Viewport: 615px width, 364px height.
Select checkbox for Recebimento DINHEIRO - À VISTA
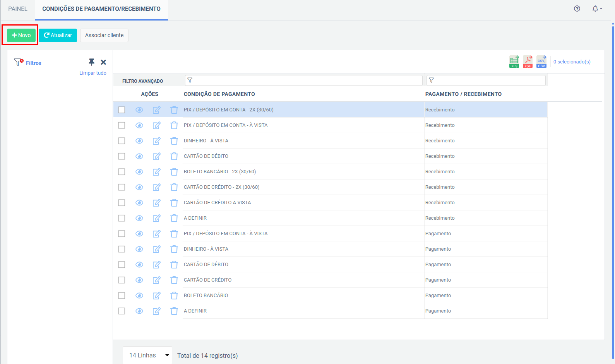click(x=122, y=141)
